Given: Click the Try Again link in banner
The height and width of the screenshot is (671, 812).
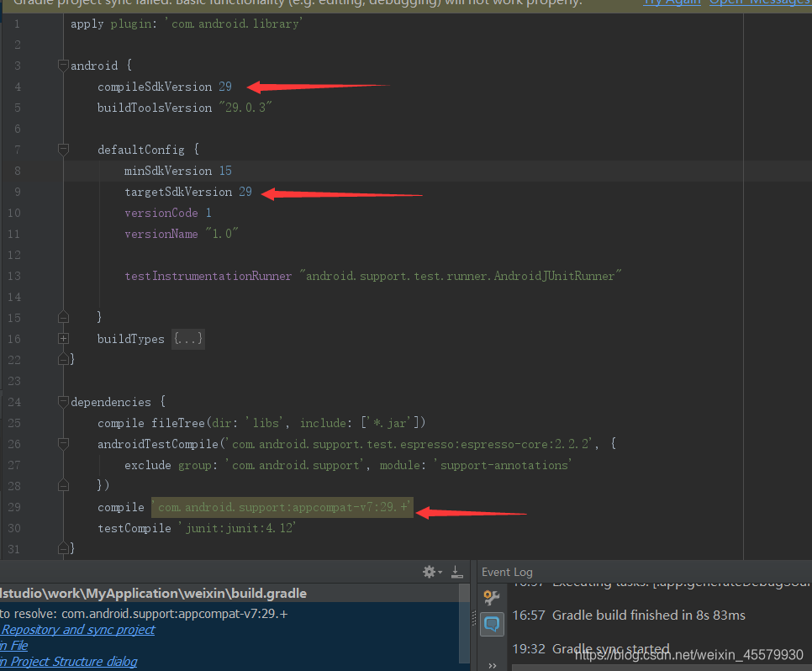Looking at the screenshot, I should click(672, 3).
